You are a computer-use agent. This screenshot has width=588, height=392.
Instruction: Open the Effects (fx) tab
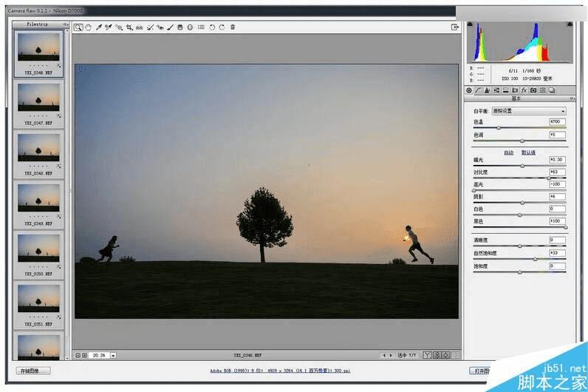click(x=524, y=90)
